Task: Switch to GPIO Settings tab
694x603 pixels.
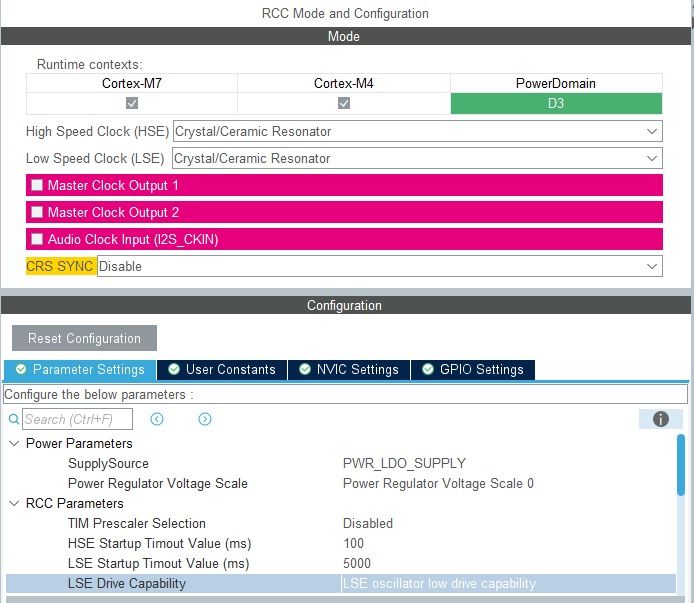Action: [x=473, y=369]
